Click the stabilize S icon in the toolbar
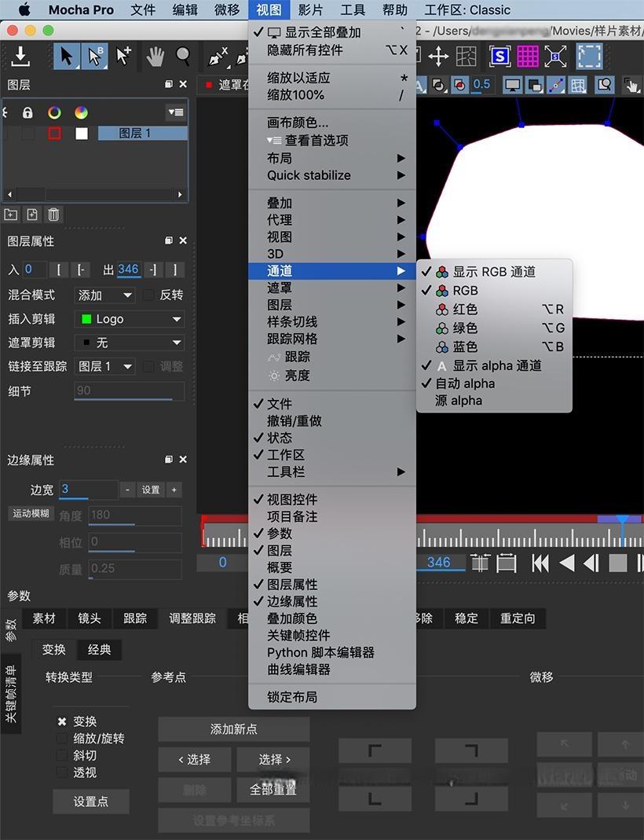Screen dimensions: 644x840 500,57
